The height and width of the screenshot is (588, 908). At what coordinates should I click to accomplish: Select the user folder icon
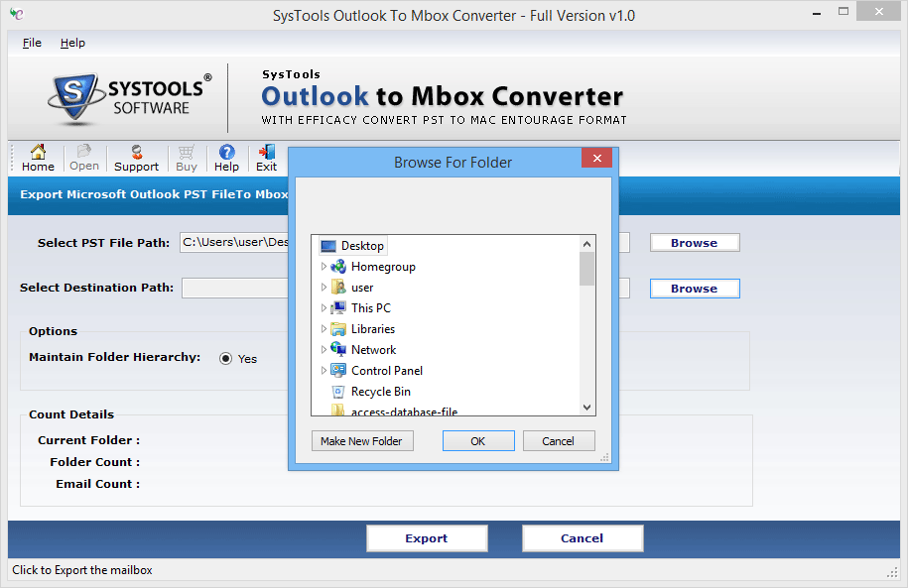(338, 288)
